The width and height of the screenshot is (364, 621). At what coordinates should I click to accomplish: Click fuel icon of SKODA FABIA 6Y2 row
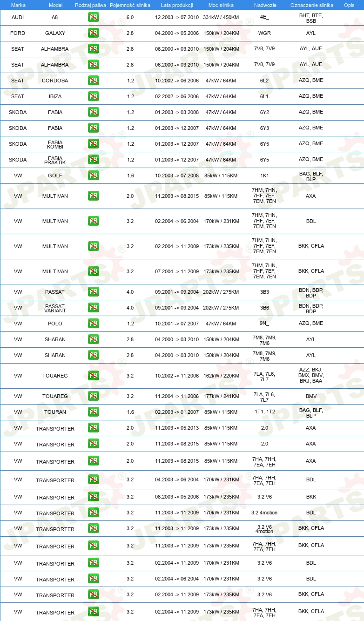[x=93, y=112]
